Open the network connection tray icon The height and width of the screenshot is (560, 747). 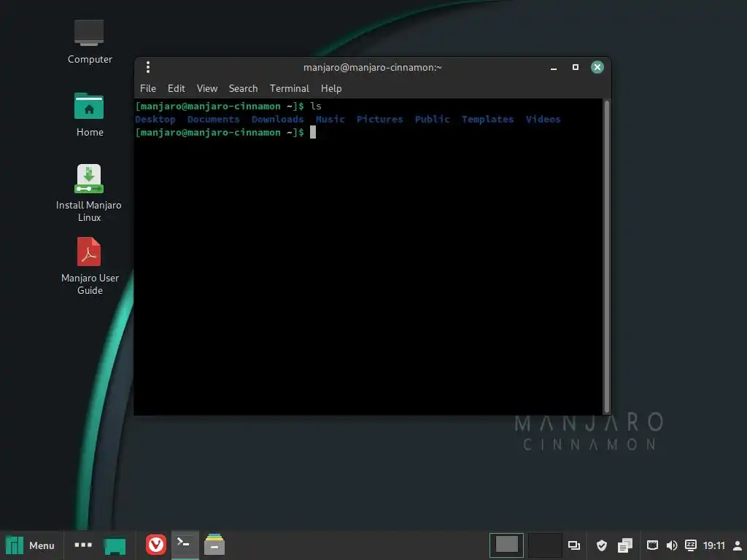[x=652, y=545]
